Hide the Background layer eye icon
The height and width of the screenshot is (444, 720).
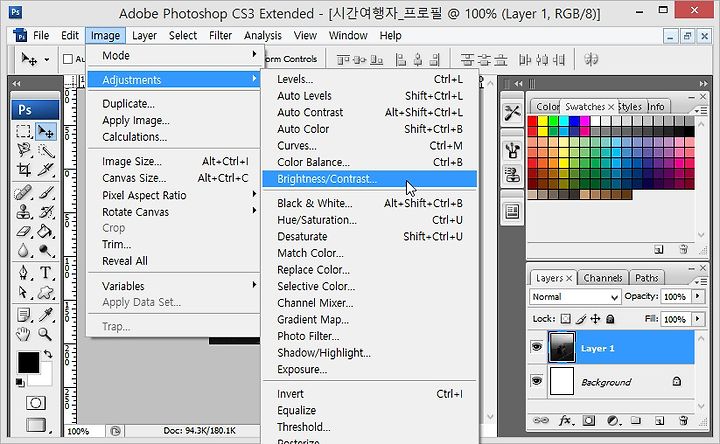(536, 381)
